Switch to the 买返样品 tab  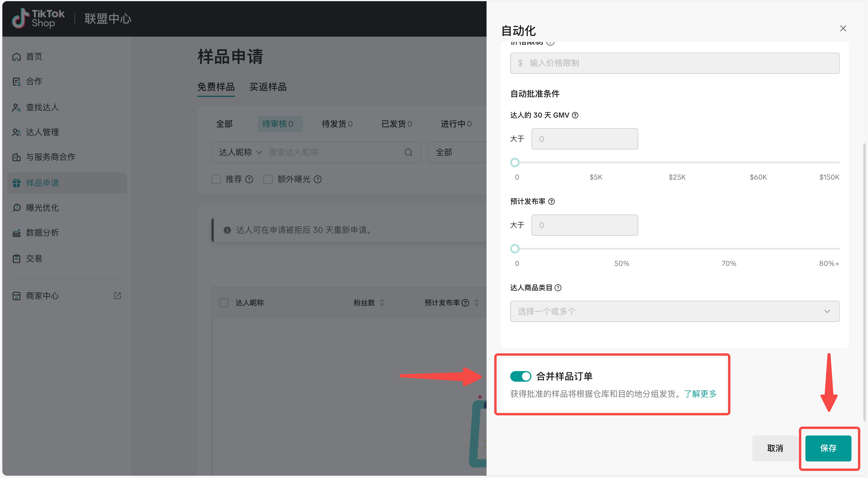point(267,87)
